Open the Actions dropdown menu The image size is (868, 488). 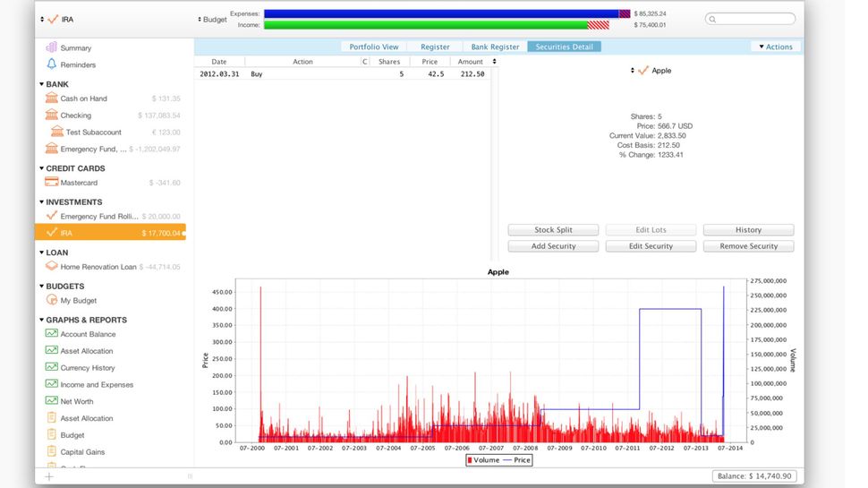(x=776, y=47)
